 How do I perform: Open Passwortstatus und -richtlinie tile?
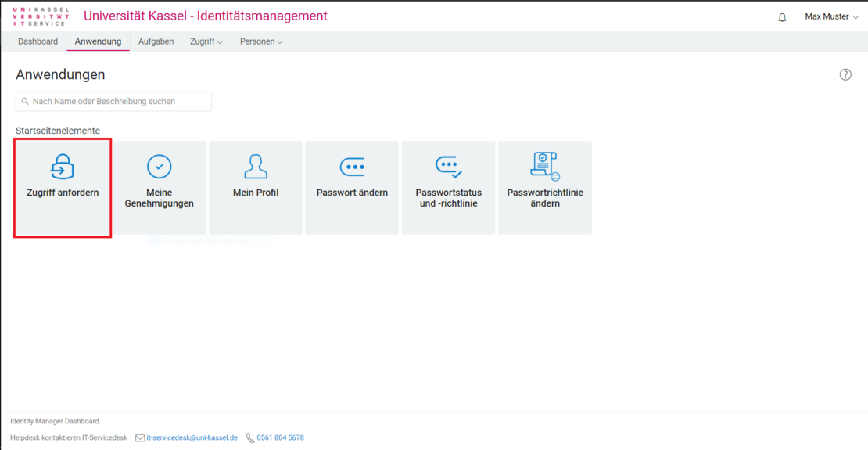[x=448, y=188]
